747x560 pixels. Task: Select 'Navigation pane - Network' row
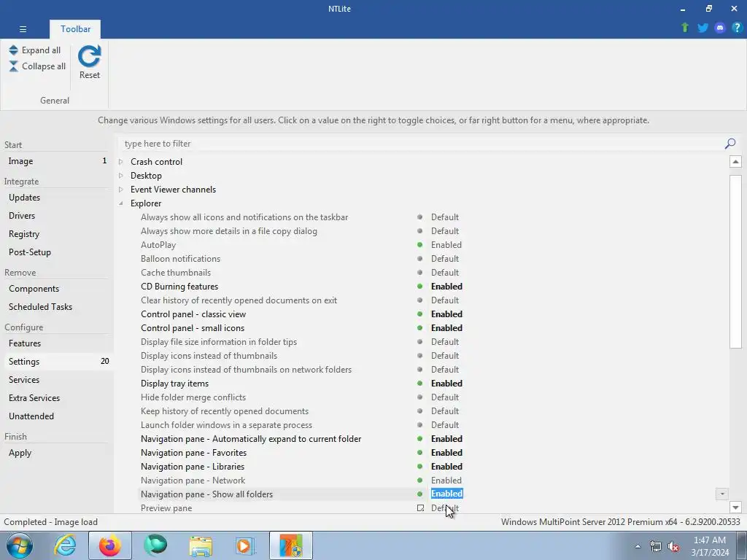click(193, 480)
